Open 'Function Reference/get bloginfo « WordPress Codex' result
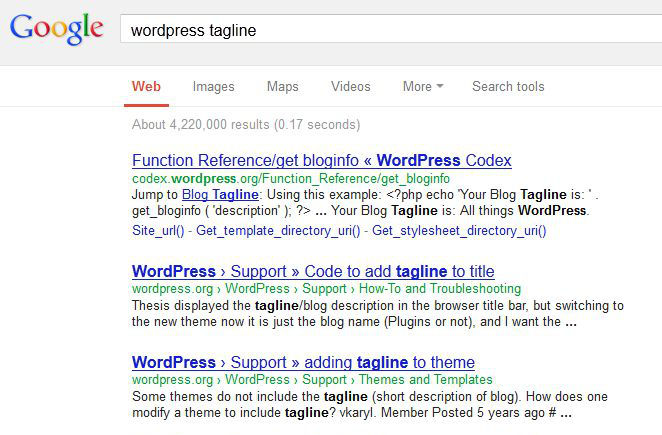662x435 pixels. 322,160
